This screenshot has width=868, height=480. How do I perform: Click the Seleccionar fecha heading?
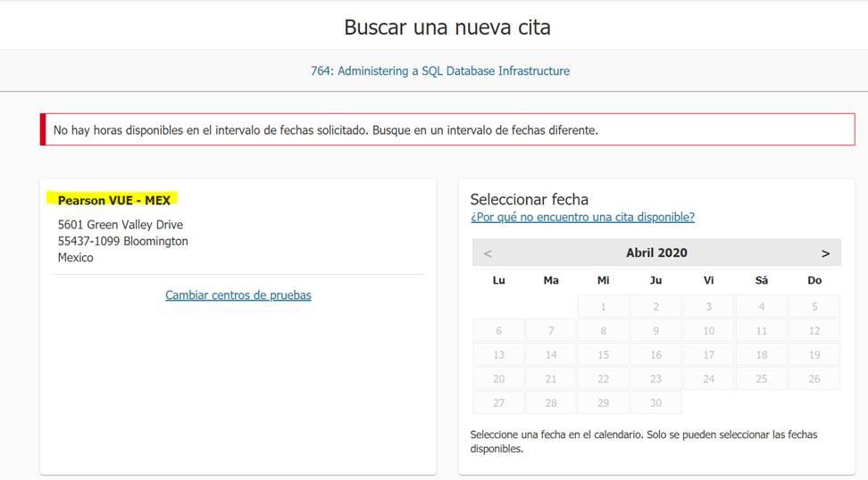click(x=530, y=199)
